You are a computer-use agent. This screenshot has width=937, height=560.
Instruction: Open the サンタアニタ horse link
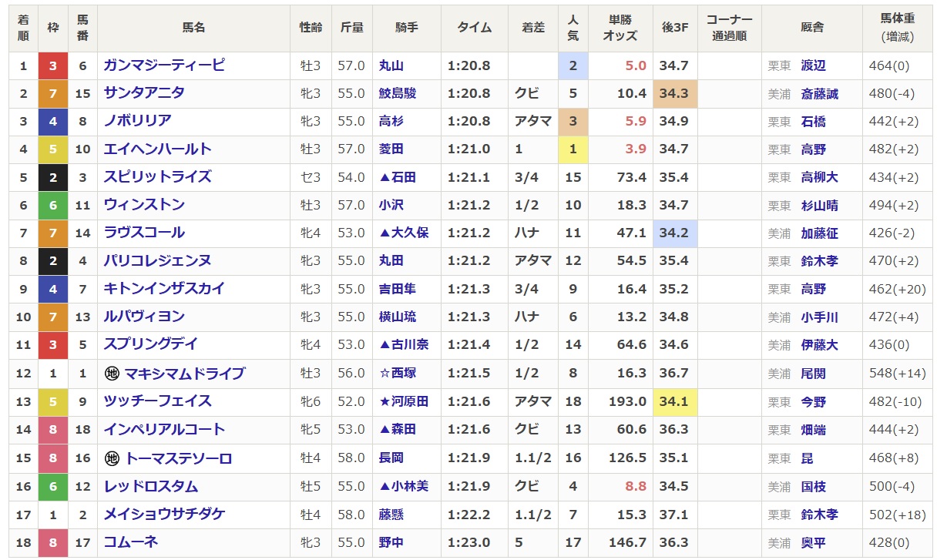[144, 93]
